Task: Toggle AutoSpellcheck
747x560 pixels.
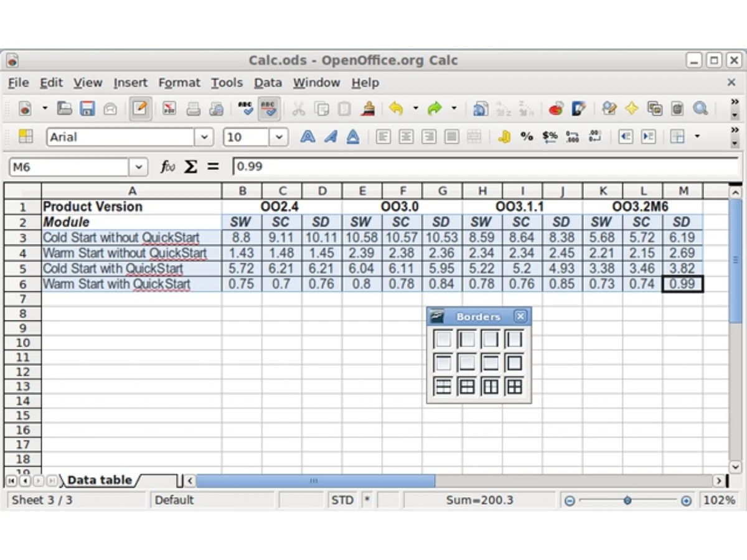Action: tap(269, 109)
